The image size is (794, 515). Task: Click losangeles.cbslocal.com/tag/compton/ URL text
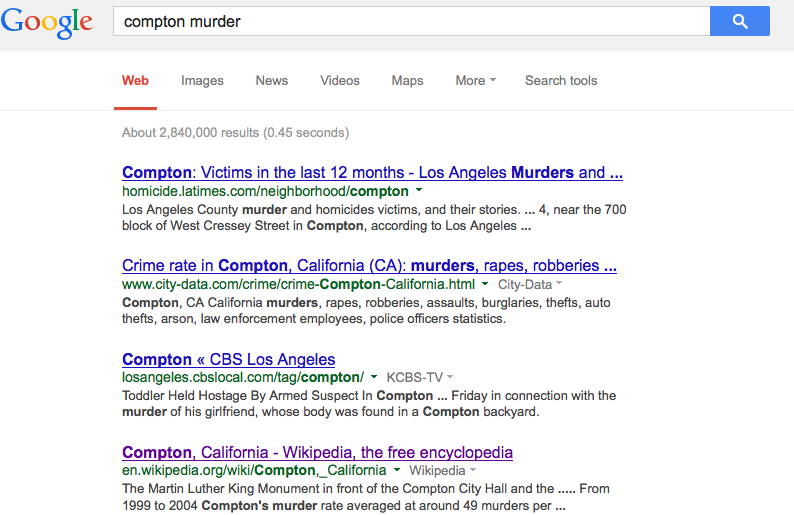click(243, 378)
